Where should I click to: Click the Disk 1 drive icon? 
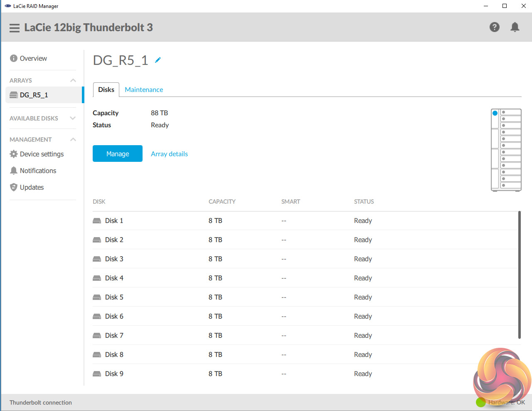(x=97, y=220)
